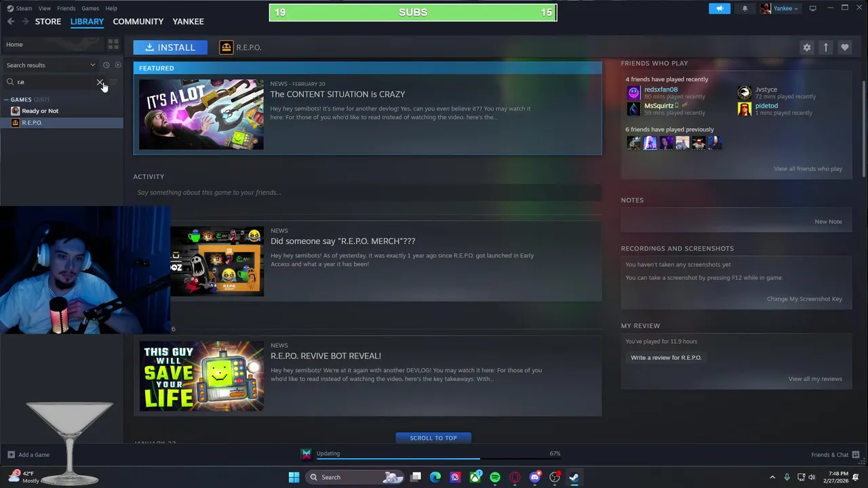Screen dimensions: 868x488
Task: Switch to Big Picture monitor icon
Action: click(x=812, y=8)
